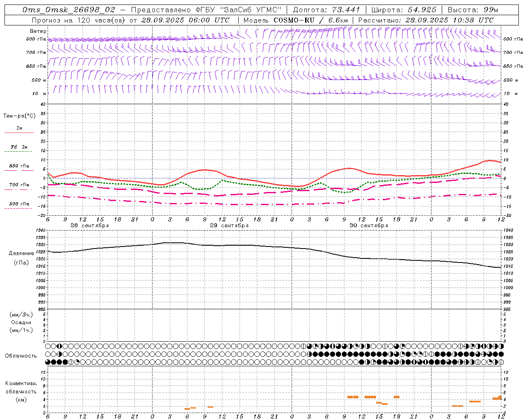Click the station title Oms_Omsk_26698_02
525x420 pixels.
click(68, 10)
